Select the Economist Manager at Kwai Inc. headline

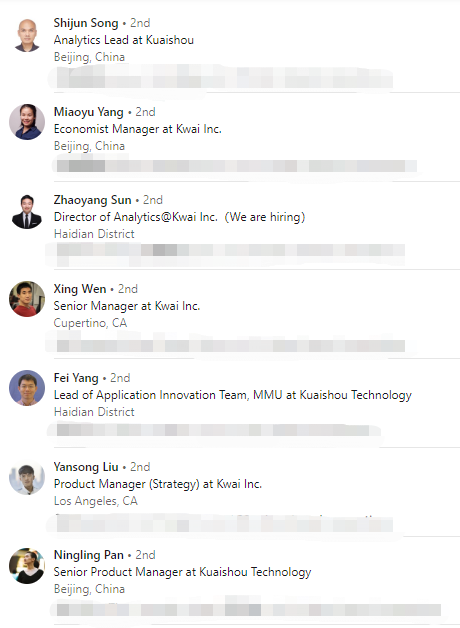(138, 129)
